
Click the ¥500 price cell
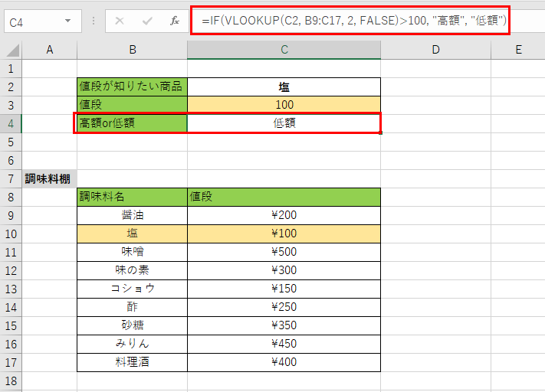pyautogui.click(x=284, y=252)
